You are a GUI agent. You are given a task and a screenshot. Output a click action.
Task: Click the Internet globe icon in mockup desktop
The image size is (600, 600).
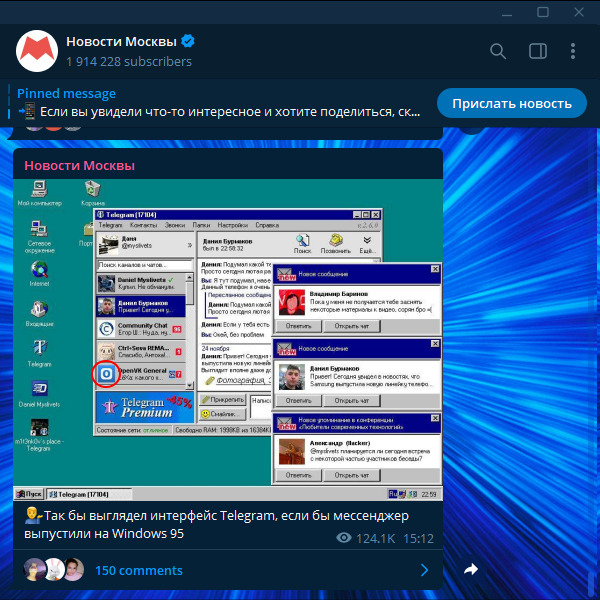point(39,273)
